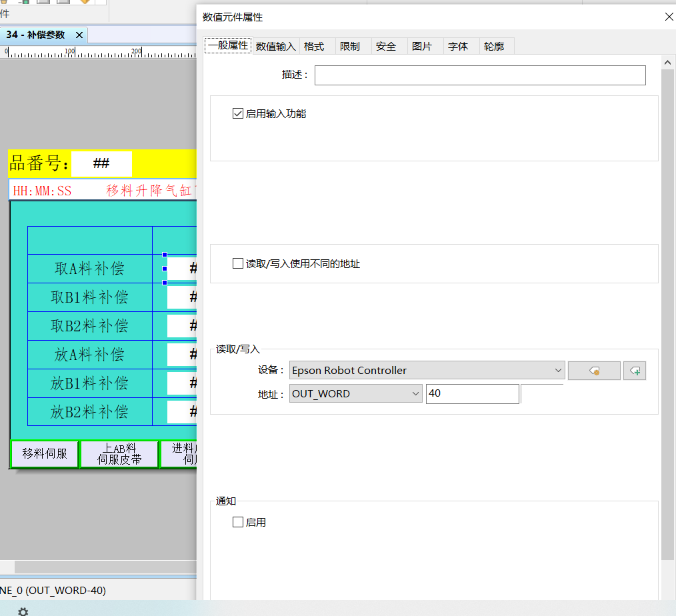Go to the 安全 tab
Viewport: 676px width, 616px height.
[x=386, y=46]
